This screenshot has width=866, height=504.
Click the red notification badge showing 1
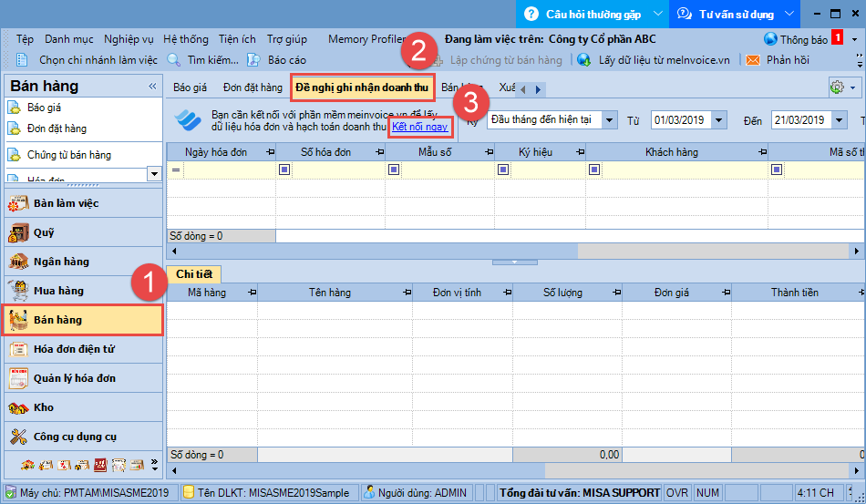click(837, 38)
